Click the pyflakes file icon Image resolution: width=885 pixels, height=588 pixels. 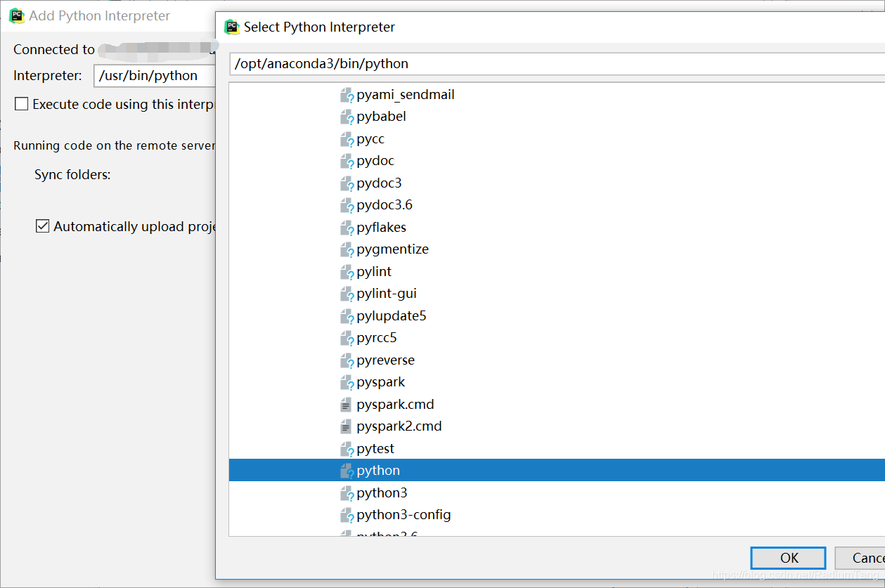(347, 228)
